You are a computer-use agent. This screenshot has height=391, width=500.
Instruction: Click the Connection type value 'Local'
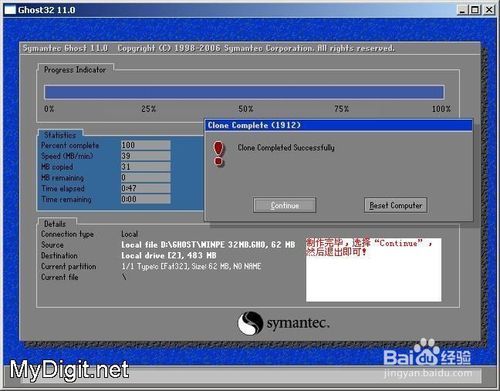click(x=130, y=234)
